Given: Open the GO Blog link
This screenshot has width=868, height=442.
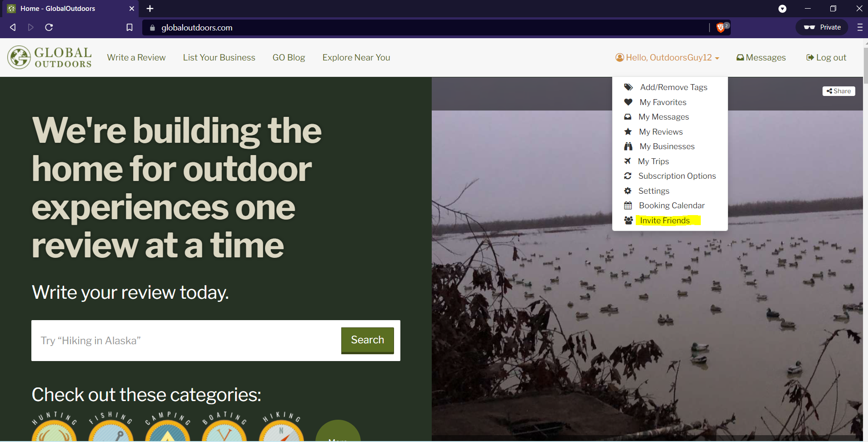Looking at the screenshot, I should pyautogui.click(x=289, y=57).
